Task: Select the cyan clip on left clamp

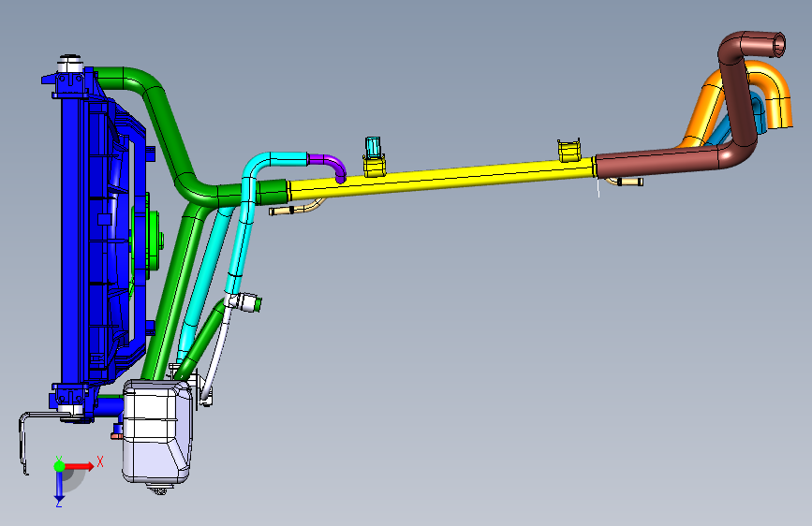Action: 373,147
